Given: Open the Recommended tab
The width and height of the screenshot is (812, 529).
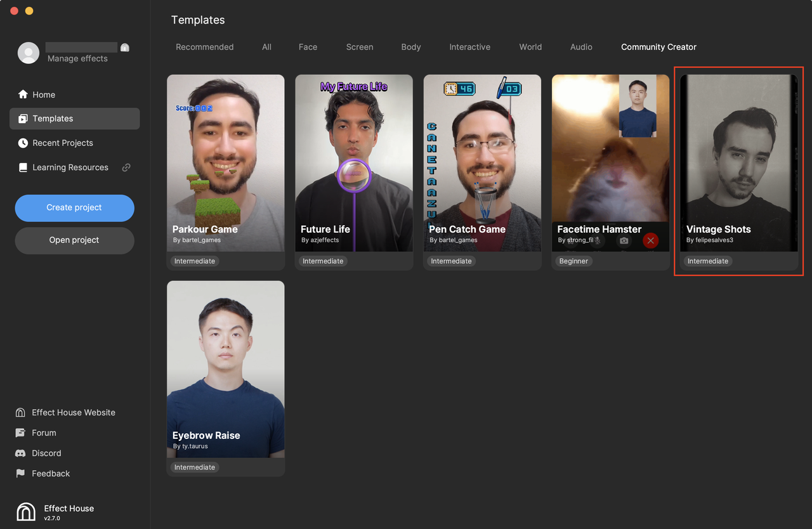Looking at the screenshot, I should pyautogui.click(x=204, y=47).
